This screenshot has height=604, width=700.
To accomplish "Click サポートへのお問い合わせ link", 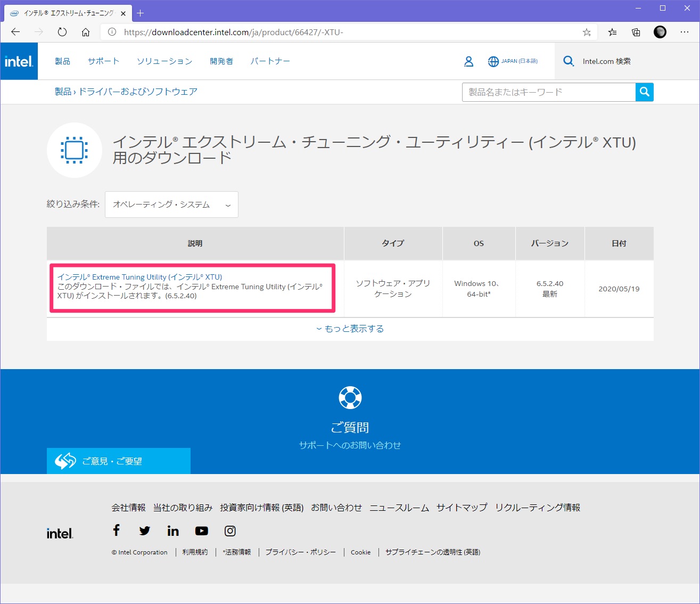I will 350,445.
